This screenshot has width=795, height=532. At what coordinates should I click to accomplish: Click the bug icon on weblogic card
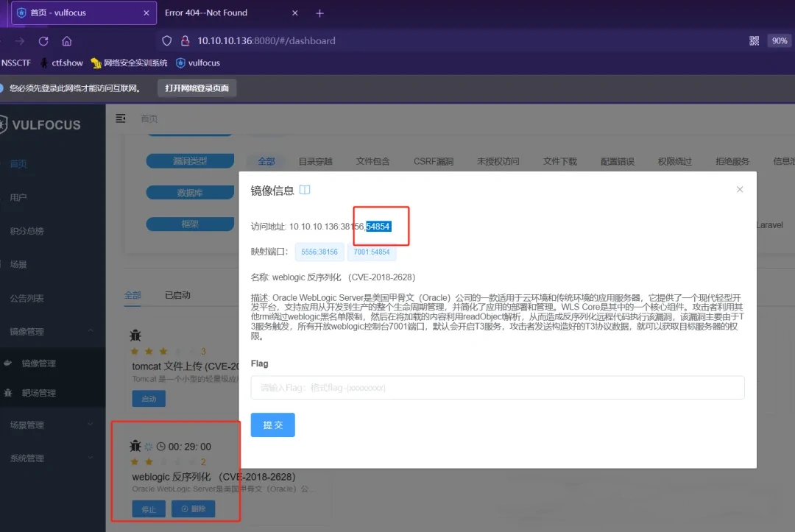135,446
